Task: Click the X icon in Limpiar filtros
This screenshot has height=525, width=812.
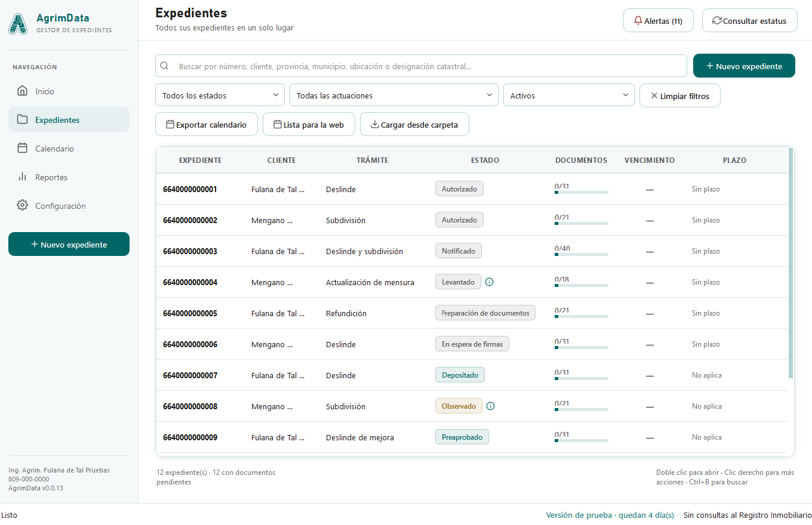Action: point(654,95)
